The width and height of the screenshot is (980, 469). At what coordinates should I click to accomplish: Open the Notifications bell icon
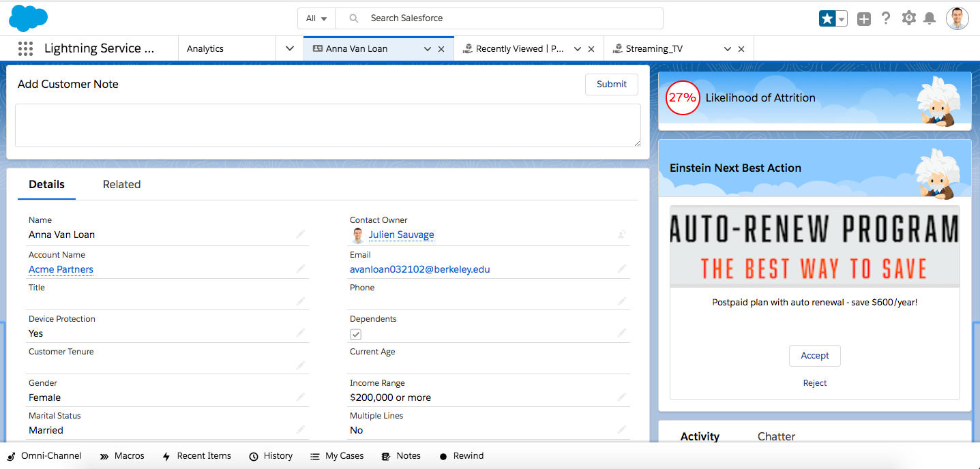(x=929, y=18)
